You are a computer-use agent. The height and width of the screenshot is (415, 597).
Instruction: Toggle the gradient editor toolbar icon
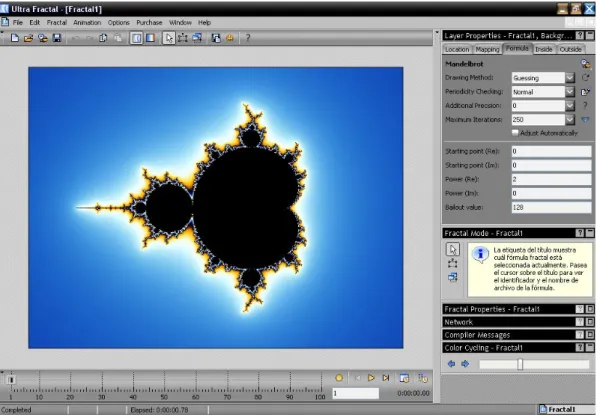(150, 38)
